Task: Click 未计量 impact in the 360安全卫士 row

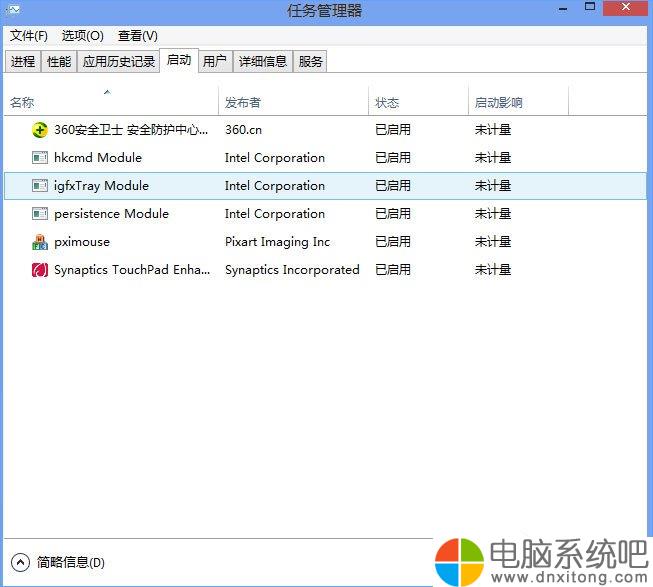Action: click(493, 130)
